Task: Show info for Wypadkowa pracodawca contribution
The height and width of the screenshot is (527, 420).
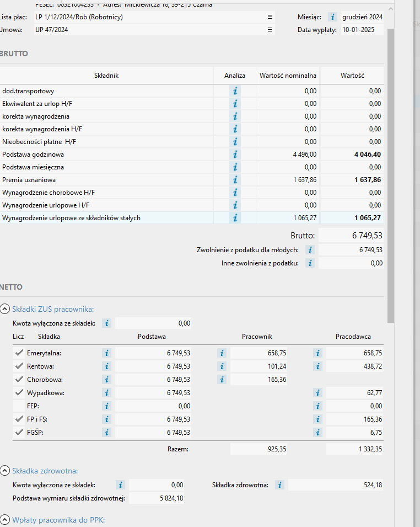Action: (x=318, y=393)
